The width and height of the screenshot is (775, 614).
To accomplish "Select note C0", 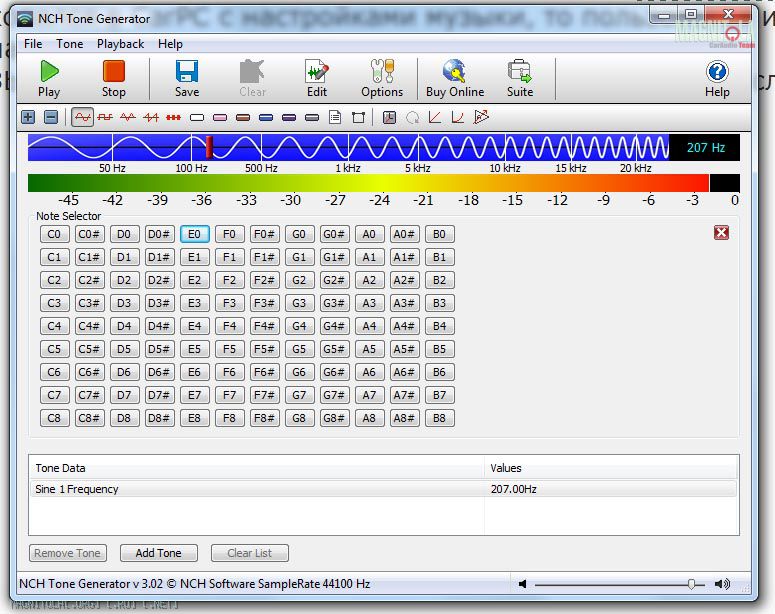I will tap(54, 234).
